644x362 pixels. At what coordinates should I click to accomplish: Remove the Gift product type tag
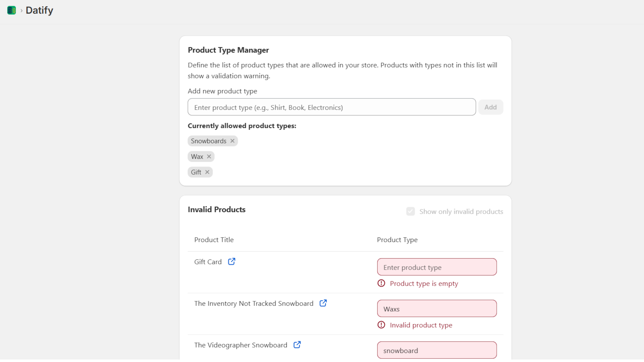click(207, 172)
